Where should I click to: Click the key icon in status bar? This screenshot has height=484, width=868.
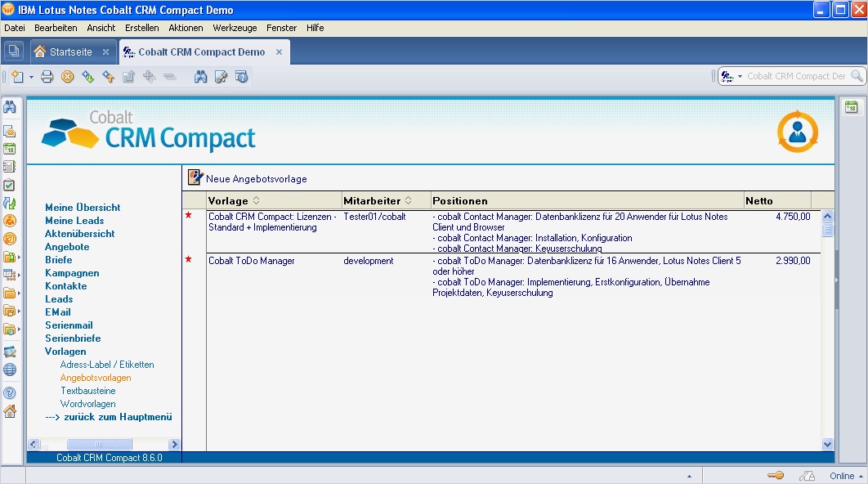(776, 475)
